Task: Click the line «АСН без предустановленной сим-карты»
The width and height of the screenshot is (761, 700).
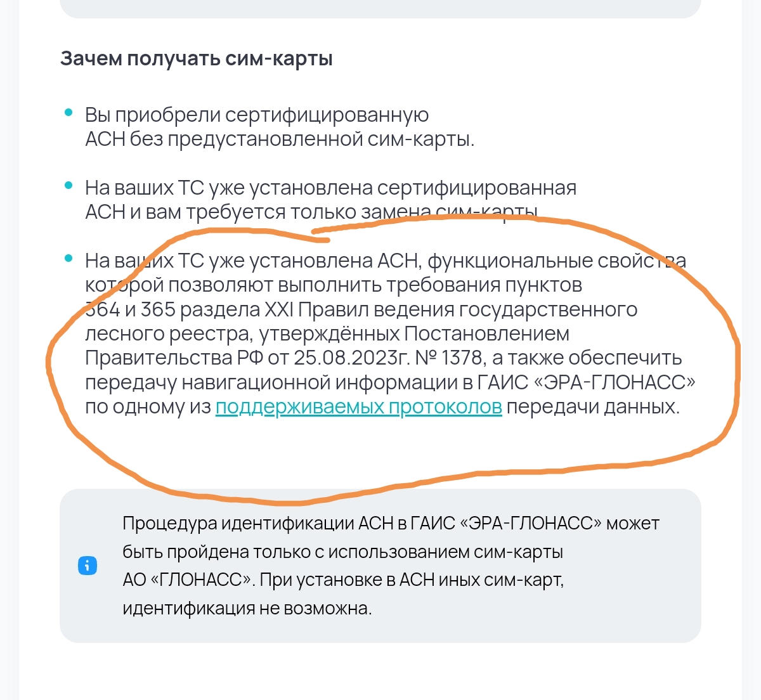Action: [279, 139]
